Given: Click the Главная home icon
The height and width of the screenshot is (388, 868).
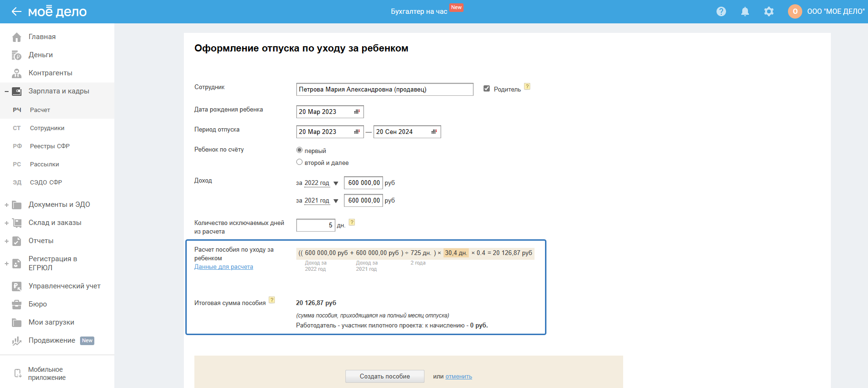Looking at the screenshot, I should click(x=17, y=37).
